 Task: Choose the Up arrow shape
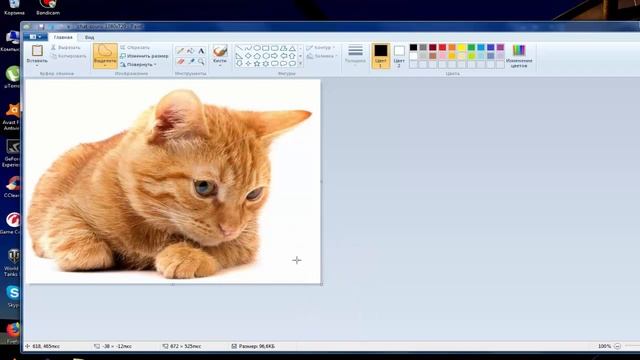pyautogui.click(x=292, y=56)
